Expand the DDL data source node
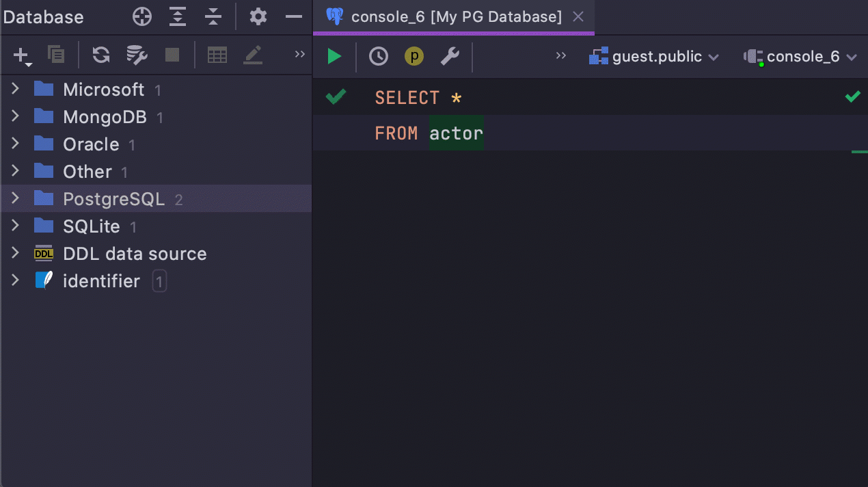 coord(16,253)
